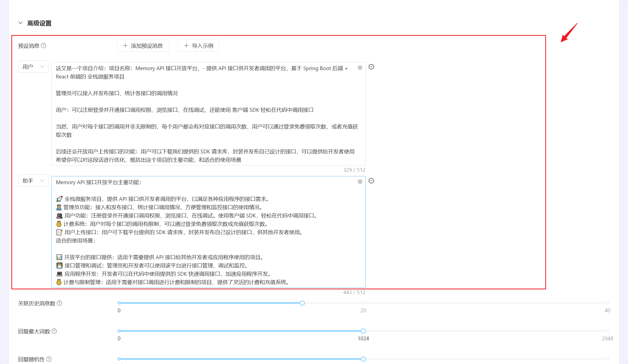Click the 导入示例 button
Screen dimensions: 628x364
(x=199, y=46)
